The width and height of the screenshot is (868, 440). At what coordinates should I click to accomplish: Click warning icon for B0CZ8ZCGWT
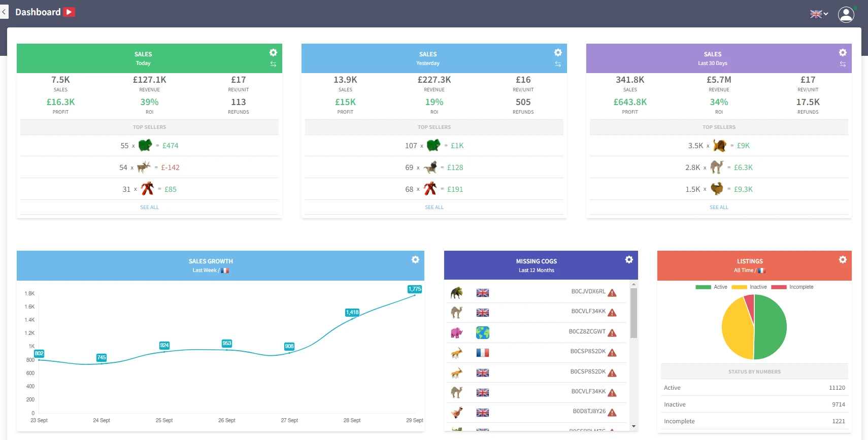[612, 333]
